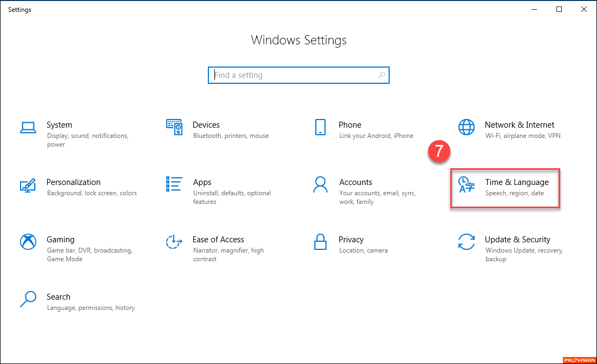Image resolution: width=597 pixels, height=364 pixels.
Task: Open Network & Internet title
Action: (519, 125)
